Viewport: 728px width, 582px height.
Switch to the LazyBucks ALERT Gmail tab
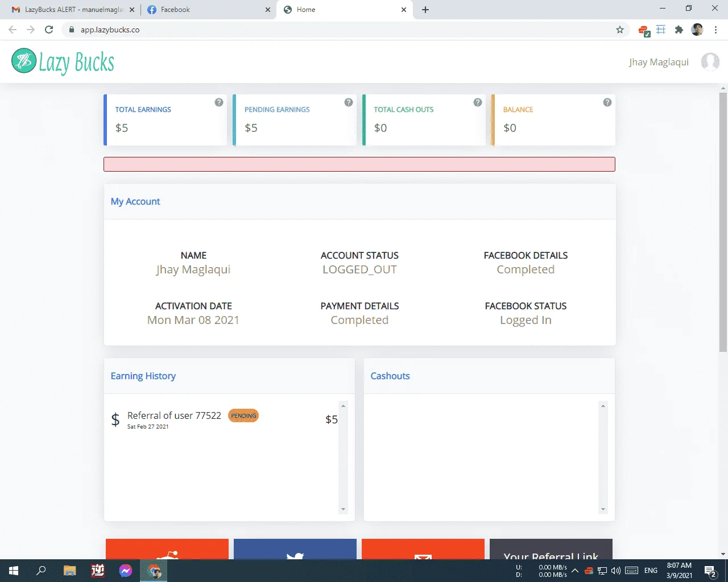point(73,10)
